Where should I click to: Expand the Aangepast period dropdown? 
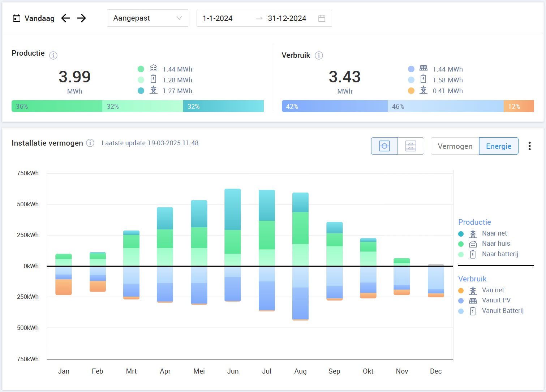coord(147,18)
